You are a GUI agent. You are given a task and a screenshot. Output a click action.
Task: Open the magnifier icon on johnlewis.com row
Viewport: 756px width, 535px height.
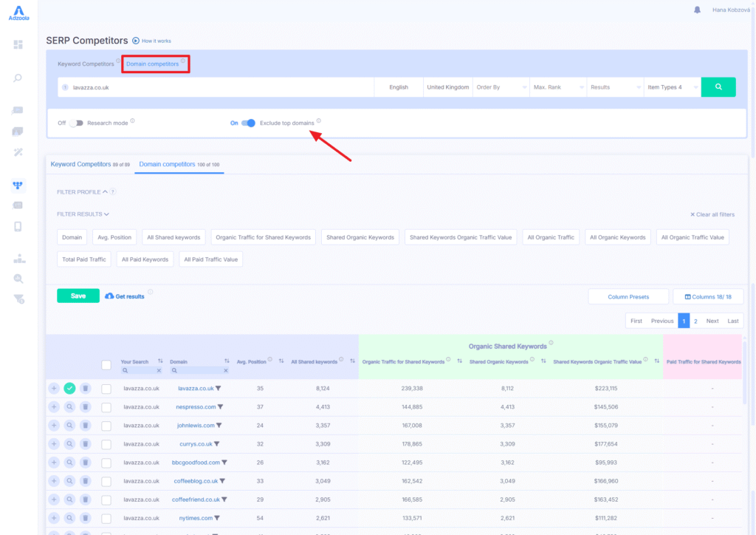(69, 426)
